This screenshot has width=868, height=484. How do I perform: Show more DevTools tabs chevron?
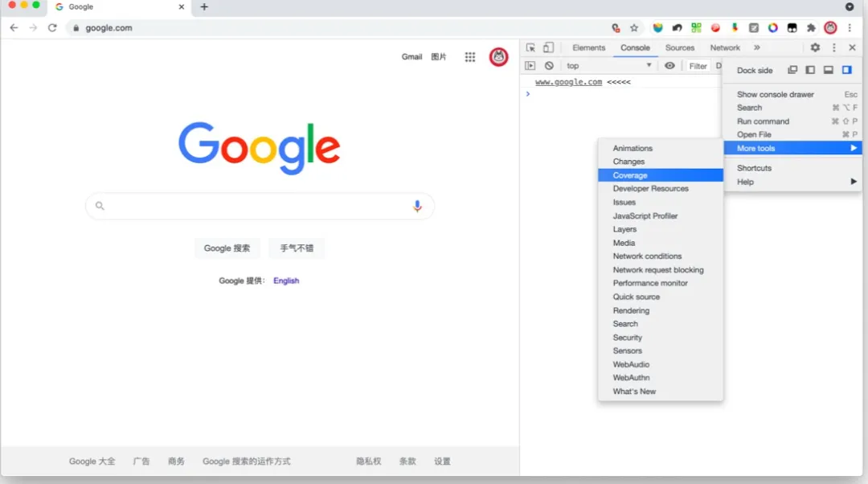[757, 47]
